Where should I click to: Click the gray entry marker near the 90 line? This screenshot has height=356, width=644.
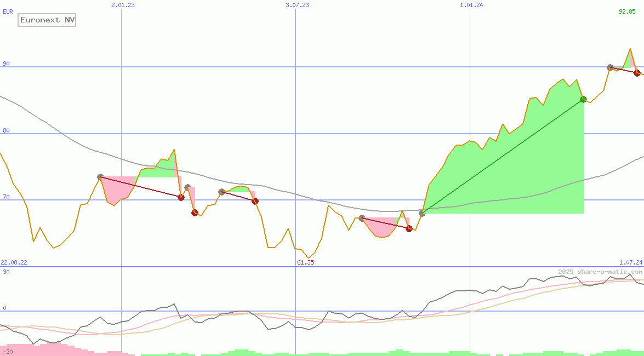point(611,68)
